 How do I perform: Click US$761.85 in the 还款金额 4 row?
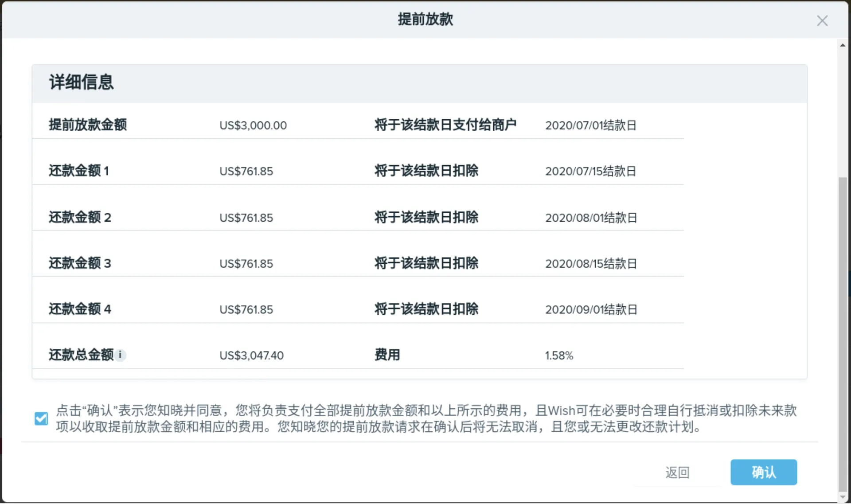(246, 309)
